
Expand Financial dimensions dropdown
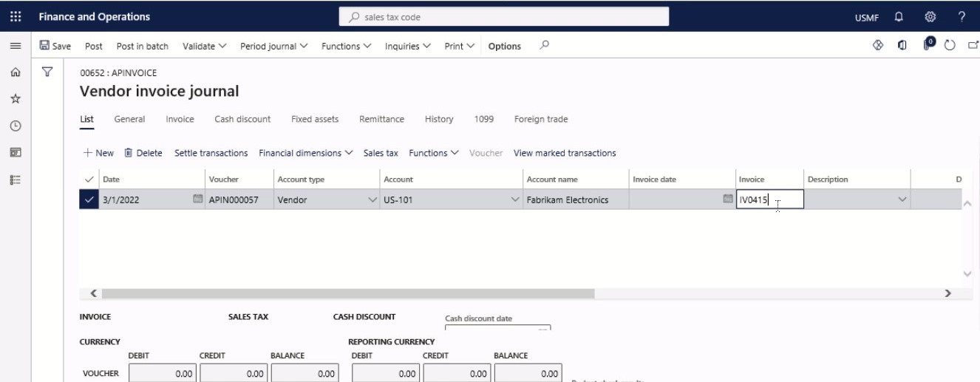click(x=306, y=153)
